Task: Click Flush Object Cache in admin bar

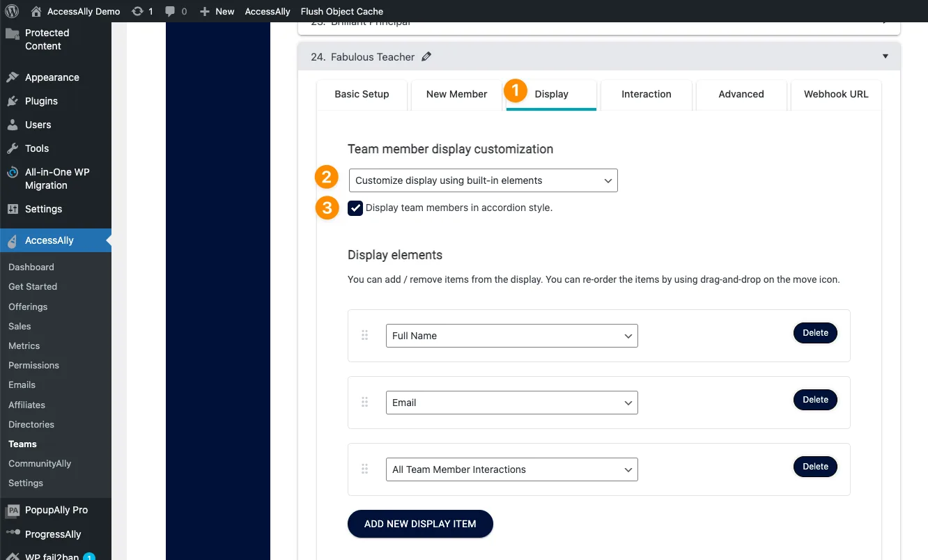Action: [341, 11]
